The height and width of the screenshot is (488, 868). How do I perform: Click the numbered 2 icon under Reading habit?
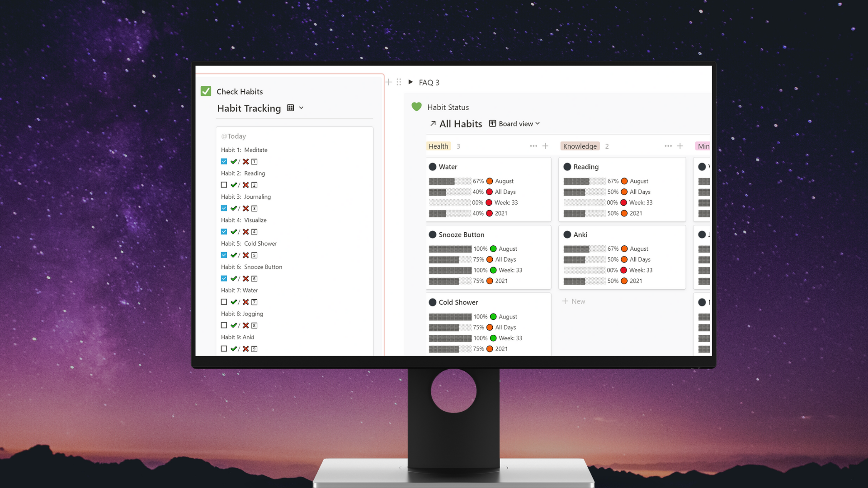pos(255,185)
